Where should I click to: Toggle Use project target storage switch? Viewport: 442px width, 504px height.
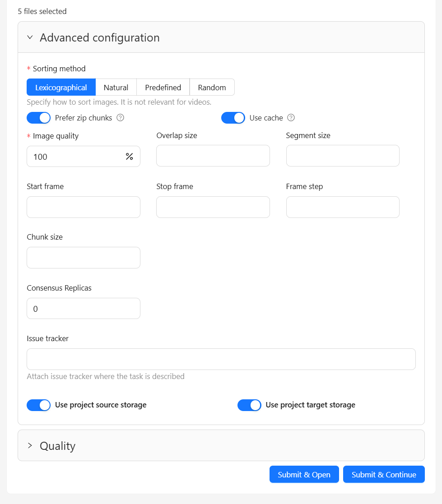point(249,405)
